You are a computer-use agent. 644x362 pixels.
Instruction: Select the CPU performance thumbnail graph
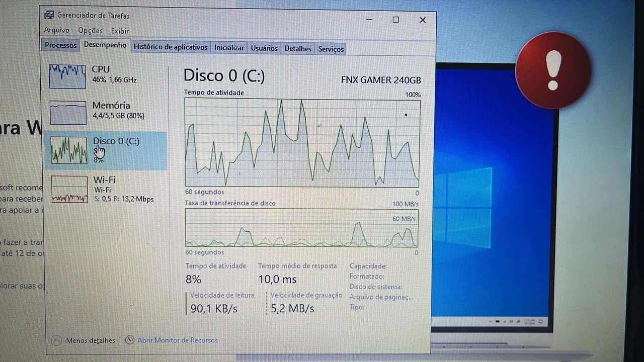[x=67, y=76]
